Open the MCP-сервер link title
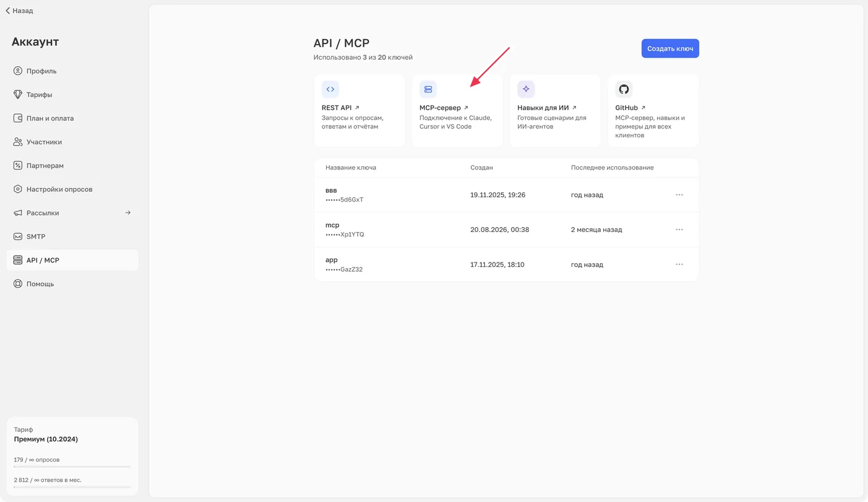868x502 pixels. click(444, 108)
